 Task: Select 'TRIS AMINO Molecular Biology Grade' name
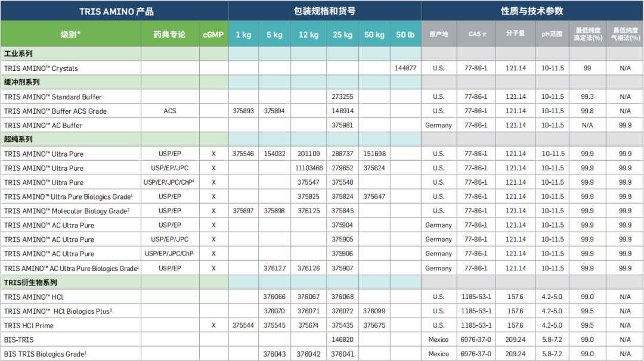click(67, 211)
